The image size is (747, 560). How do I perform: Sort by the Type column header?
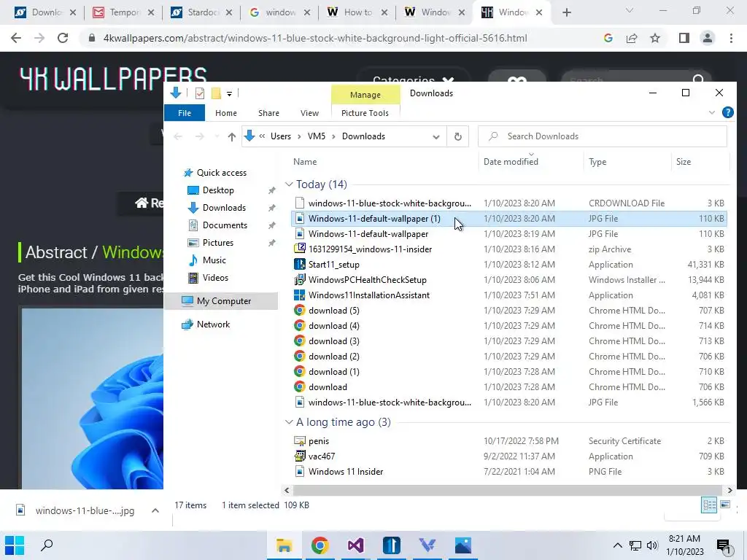click(597, 161)
